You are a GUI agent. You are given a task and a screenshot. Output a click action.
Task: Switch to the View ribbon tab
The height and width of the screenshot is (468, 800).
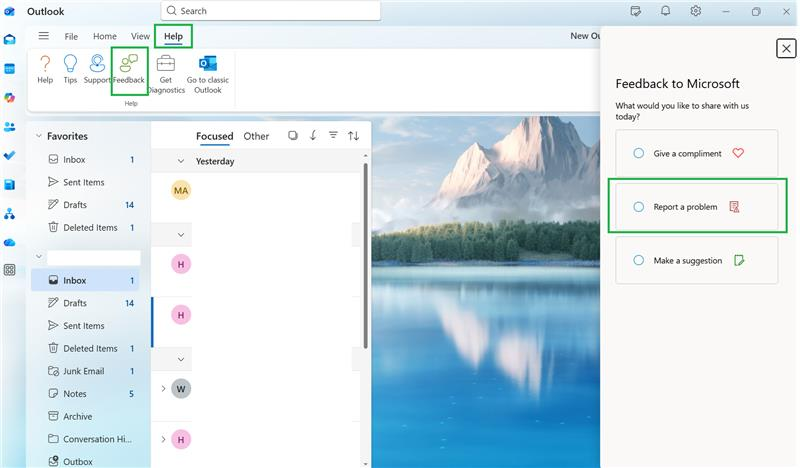tap(140, 36)
